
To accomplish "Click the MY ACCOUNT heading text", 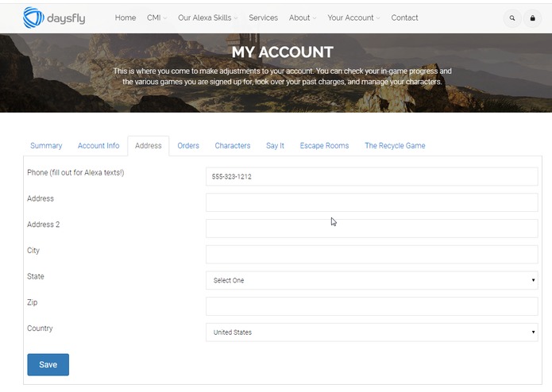I will 282,52.
